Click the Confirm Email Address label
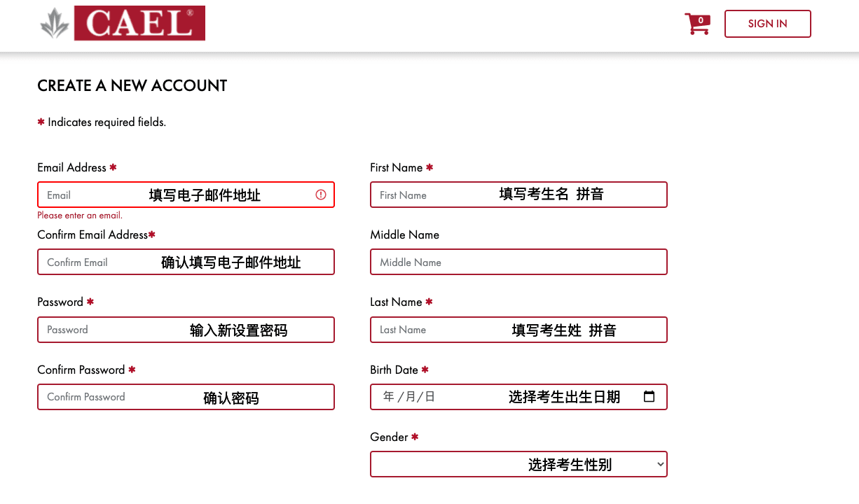 [92, 234]
